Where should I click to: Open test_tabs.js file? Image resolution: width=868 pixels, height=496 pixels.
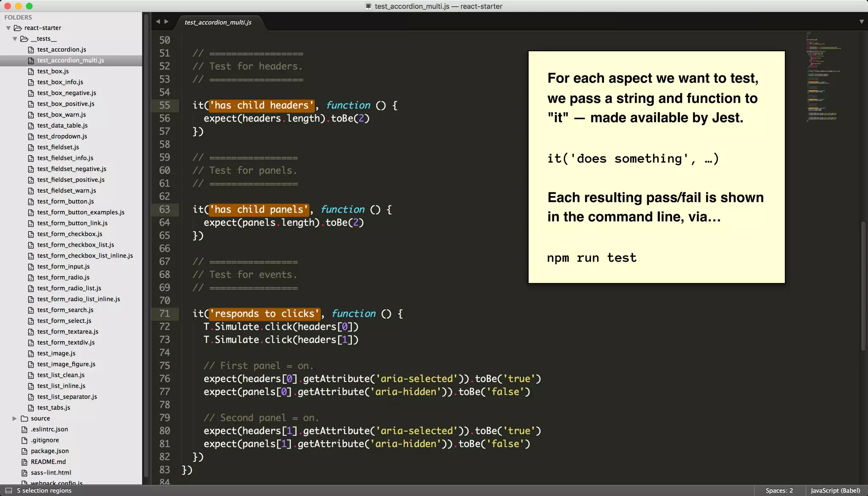coord(54,408)
